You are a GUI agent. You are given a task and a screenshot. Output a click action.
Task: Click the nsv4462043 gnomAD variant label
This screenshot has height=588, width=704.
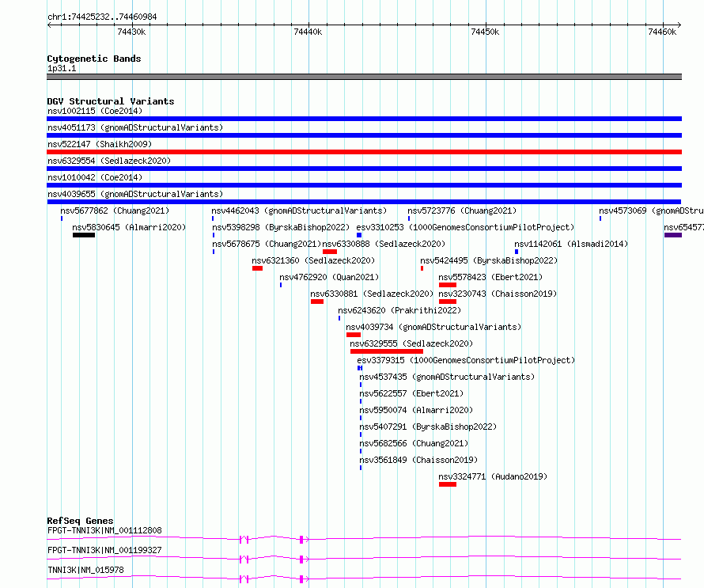[299, 211]
